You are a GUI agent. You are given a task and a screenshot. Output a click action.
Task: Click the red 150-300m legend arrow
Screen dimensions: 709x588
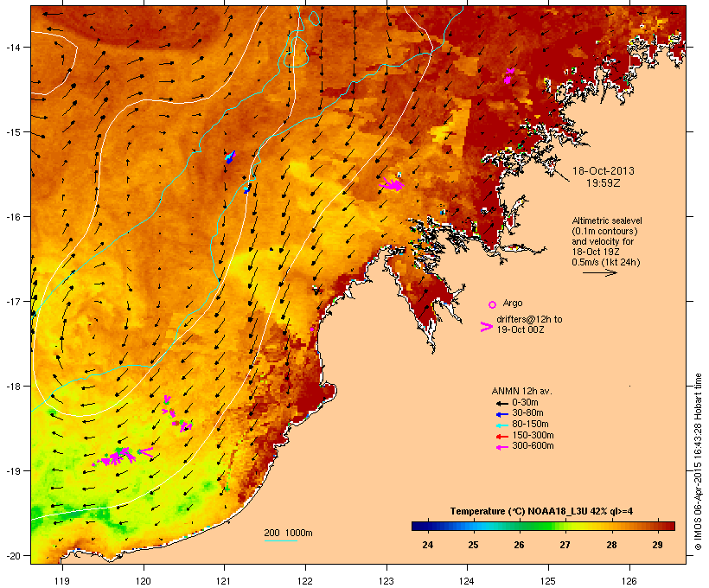501,436
